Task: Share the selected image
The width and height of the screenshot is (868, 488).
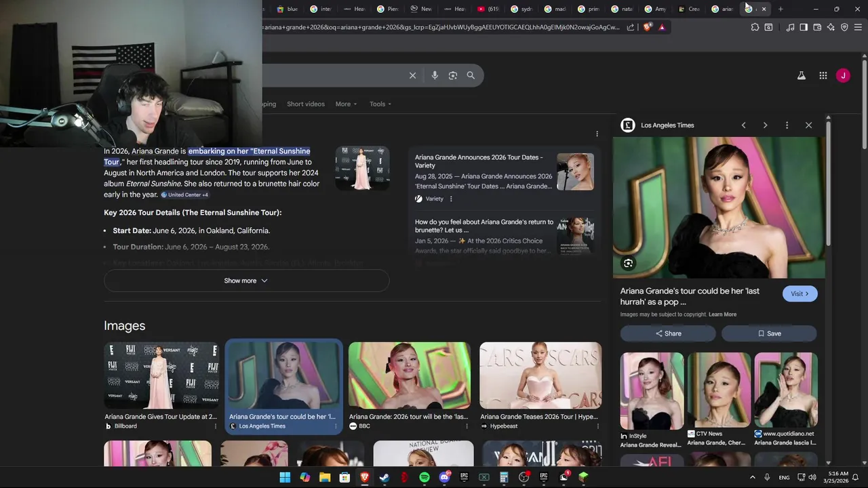Action: (668, 333)
